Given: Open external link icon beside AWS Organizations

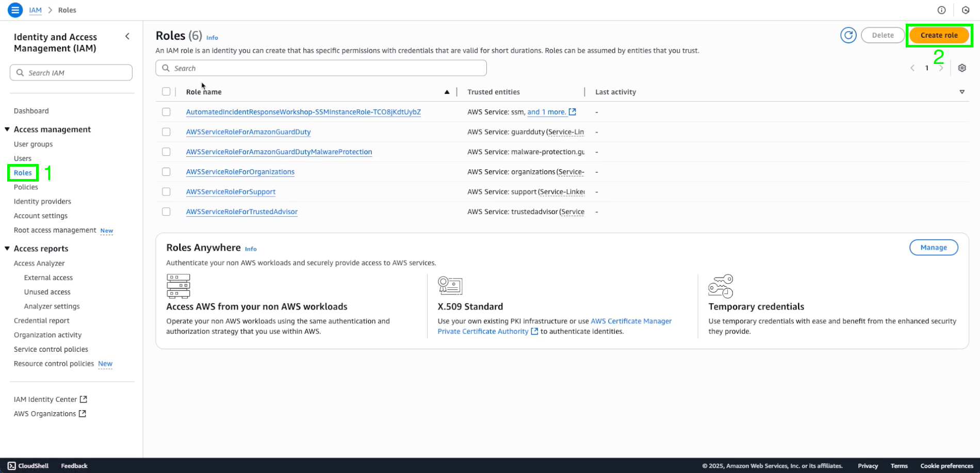Looking at the screenshot, I should click(83, 414).
